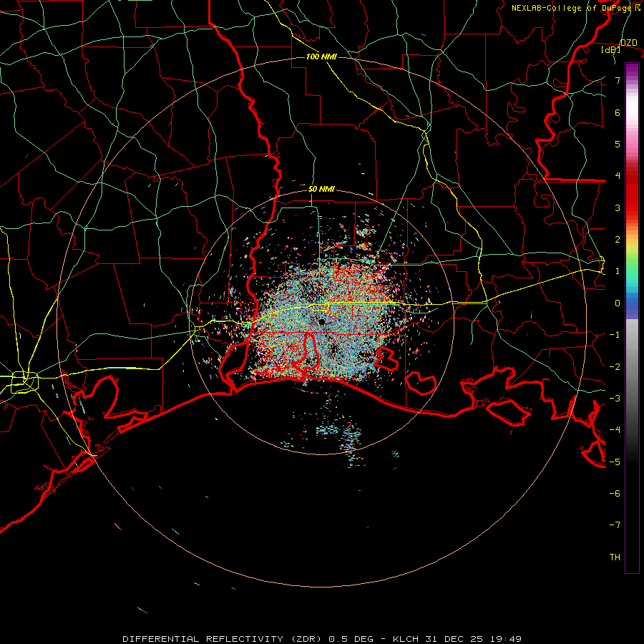Click the TH label on color scale
The height and width of the screenshot is (644, 644).
(615, 557)
